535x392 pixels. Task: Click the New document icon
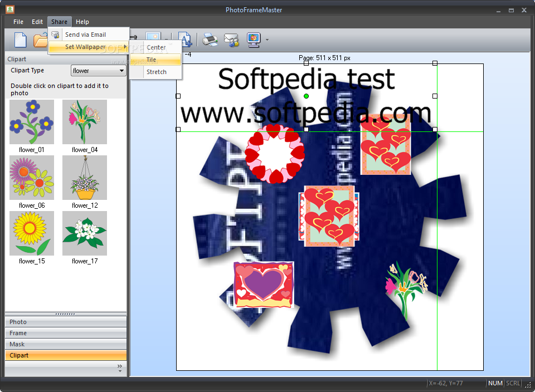20,40
